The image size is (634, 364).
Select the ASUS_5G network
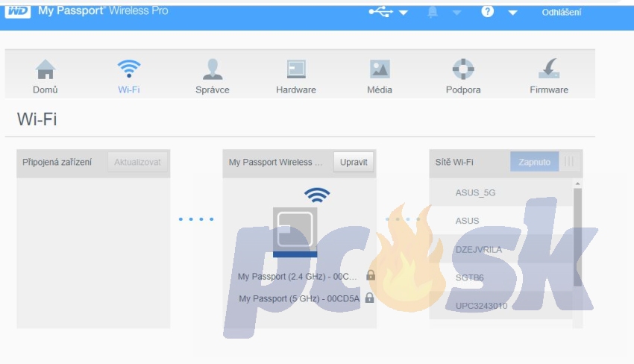[x=500, y=193]
